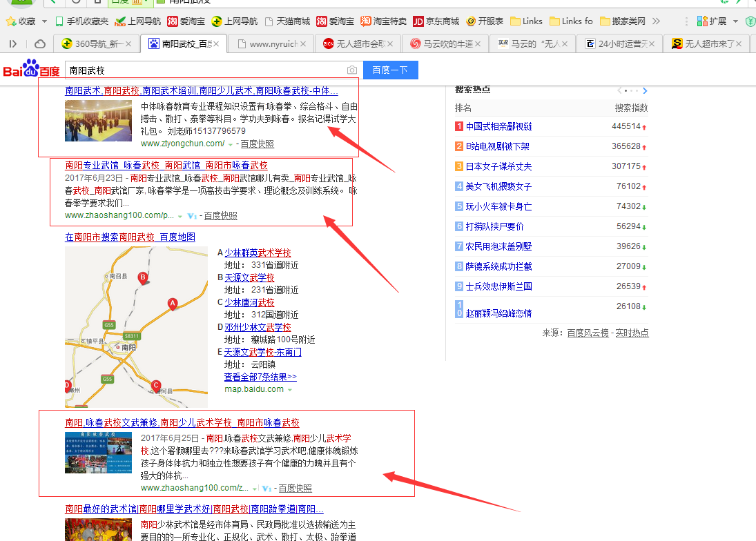This screenshot has width=756, height=541.
Task: Click the Baidu logo
Action: coord(31,70)
